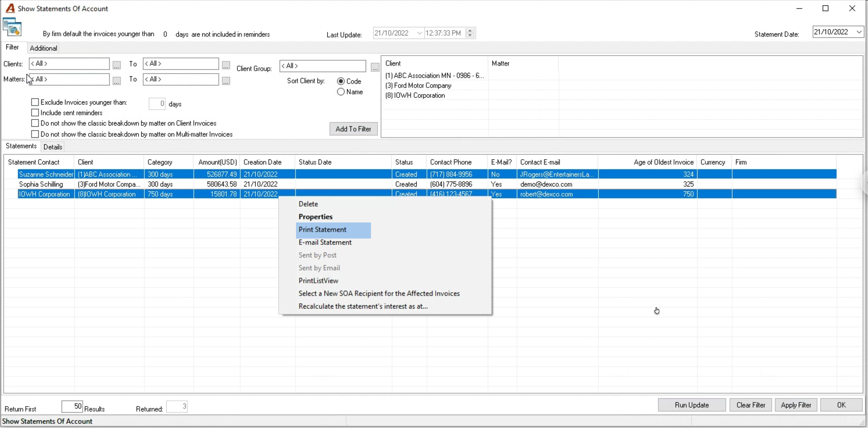Screen dimensions: 868x428
Task: Choose PrintListView in context menu
Action: coord(318,281)
